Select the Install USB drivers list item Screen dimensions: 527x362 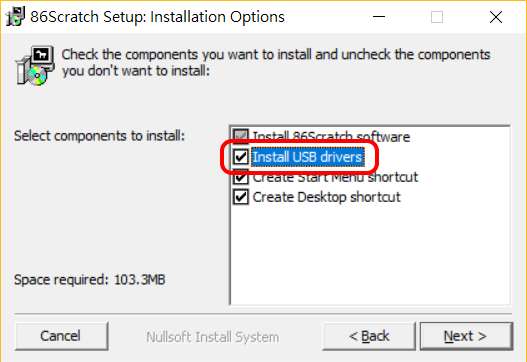point(308,157)
